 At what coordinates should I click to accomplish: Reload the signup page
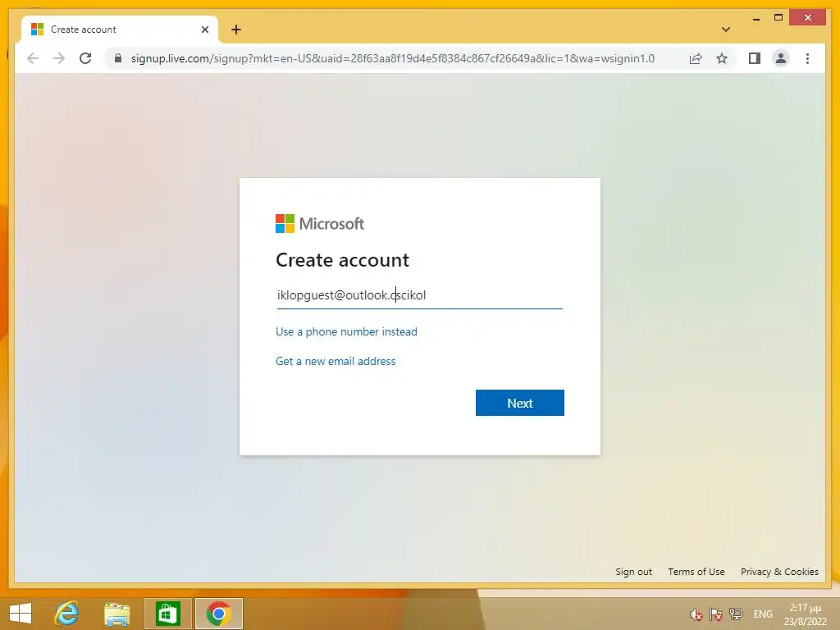click(85, 58)
